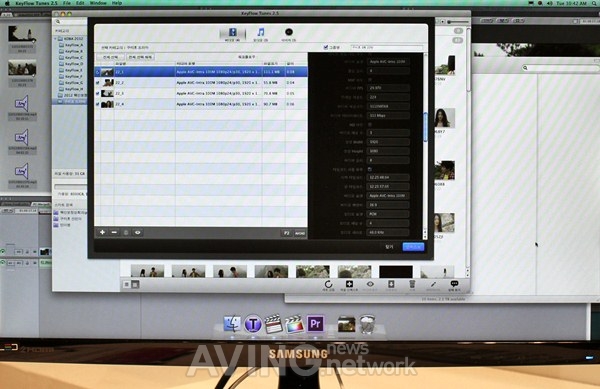
Task: Click the thumbnail size slider at top right
Action: 458,22
